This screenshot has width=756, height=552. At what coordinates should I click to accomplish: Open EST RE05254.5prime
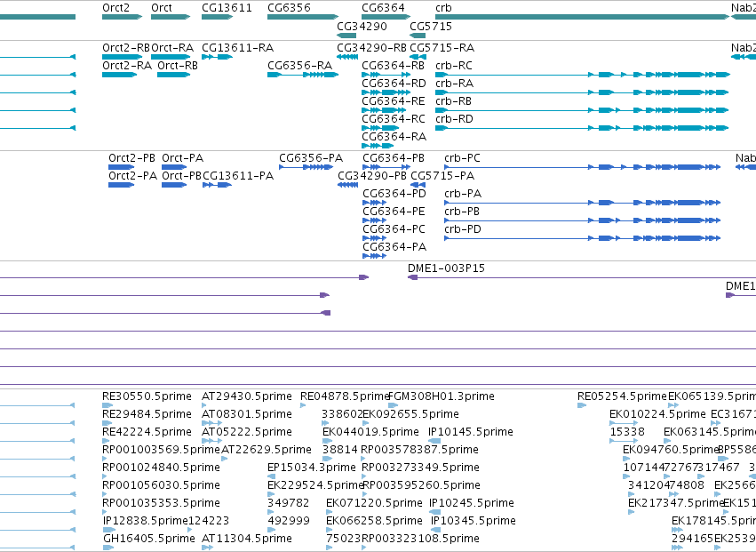[622, 396]
